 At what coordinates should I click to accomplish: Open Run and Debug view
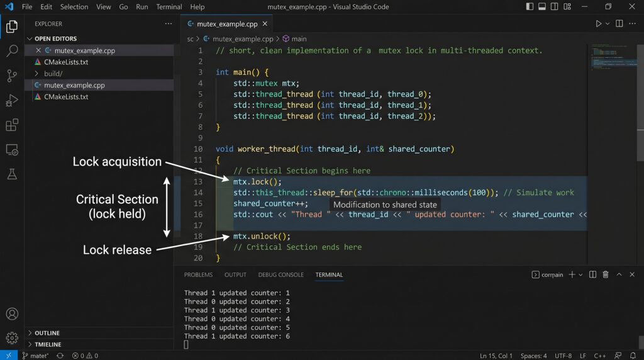click(x=12, y=100)
